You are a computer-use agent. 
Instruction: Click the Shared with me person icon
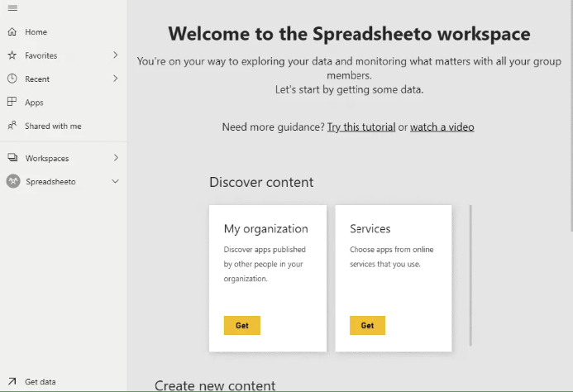(12, 127)
